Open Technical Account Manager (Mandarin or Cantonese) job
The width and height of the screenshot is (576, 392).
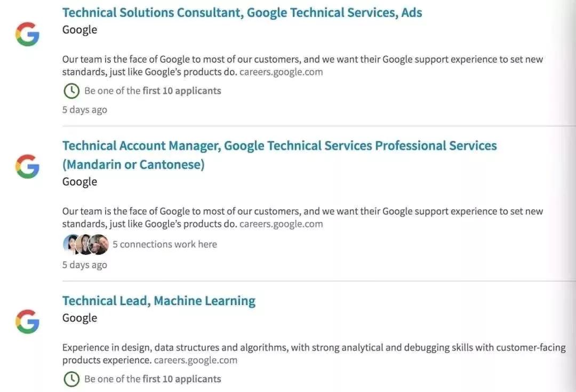[279, 146]
